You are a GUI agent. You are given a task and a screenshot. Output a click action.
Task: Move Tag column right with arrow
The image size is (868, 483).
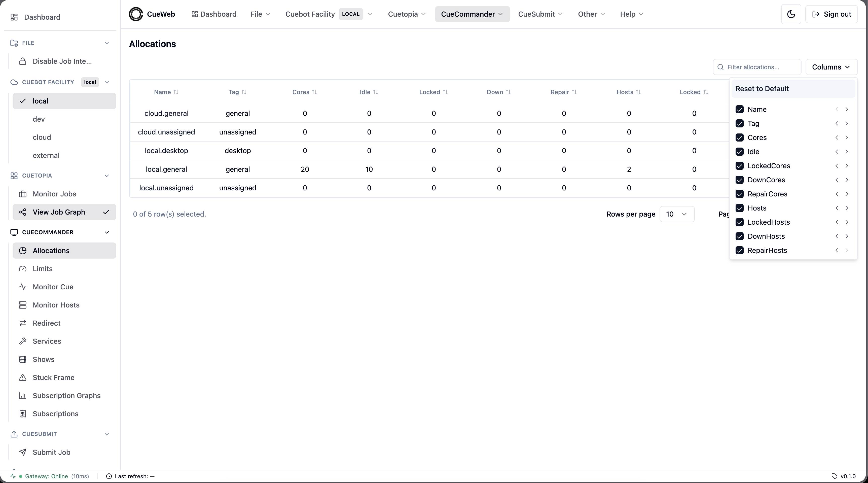point(846,124)
